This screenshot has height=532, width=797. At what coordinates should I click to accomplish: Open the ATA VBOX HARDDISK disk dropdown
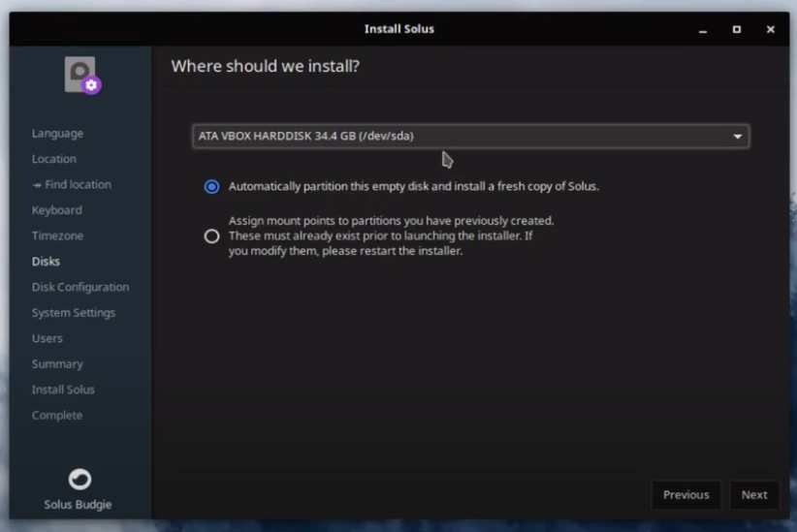[x=470, y=137]
